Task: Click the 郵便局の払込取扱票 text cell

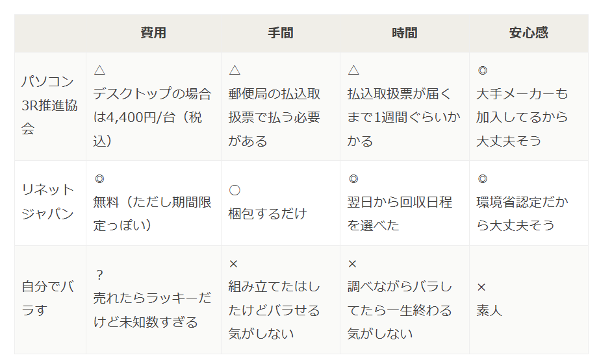Action: pos(274,105)
